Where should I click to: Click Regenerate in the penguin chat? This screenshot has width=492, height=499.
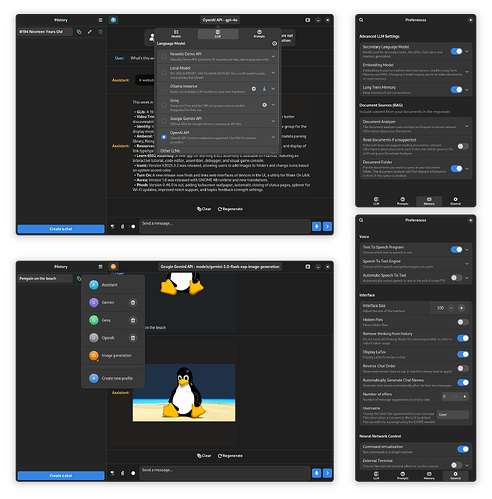(230, 456)
